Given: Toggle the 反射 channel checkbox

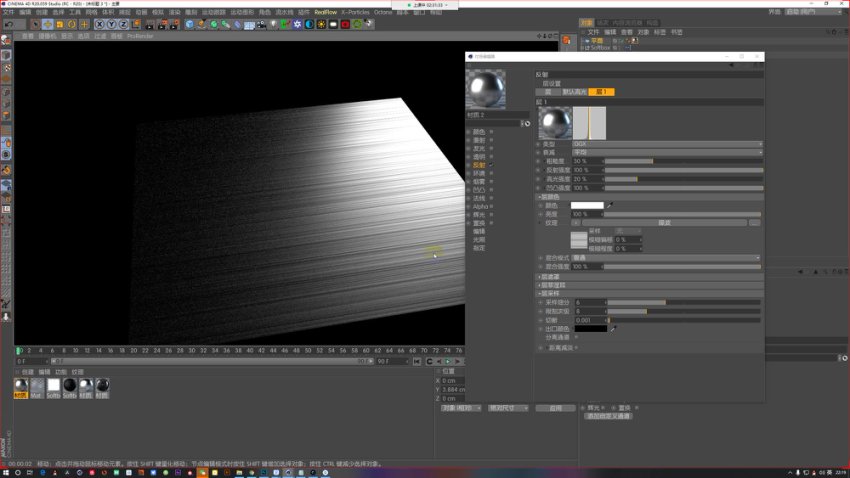Looking at the screenshot, I should click(x=492, y=165).
